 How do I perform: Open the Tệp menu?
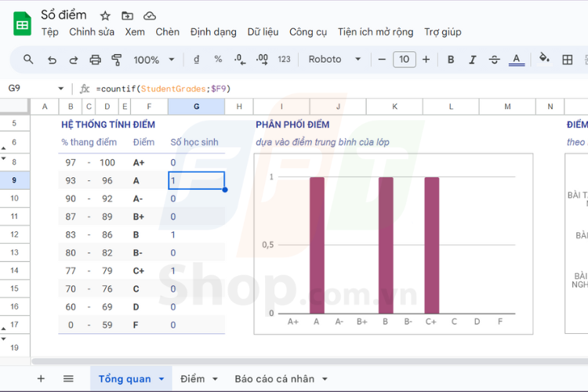[50, 32]
